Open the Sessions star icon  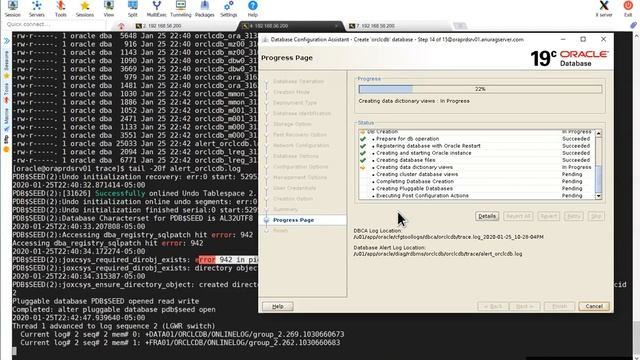pos(84,9)
